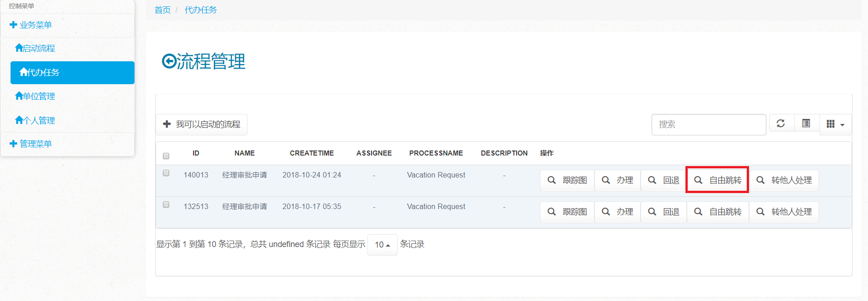Click the back arrow icon next to 流程管理

click(x=169, y=61)
